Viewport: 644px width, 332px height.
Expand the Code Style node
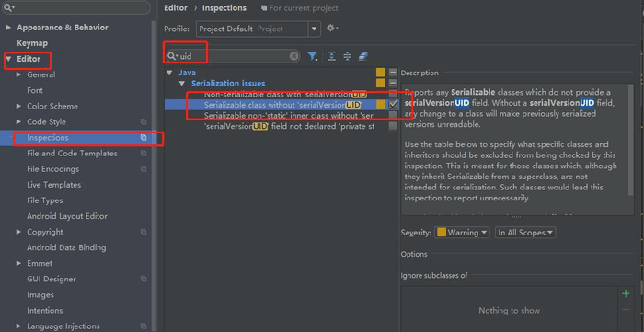tap(18, 122)
